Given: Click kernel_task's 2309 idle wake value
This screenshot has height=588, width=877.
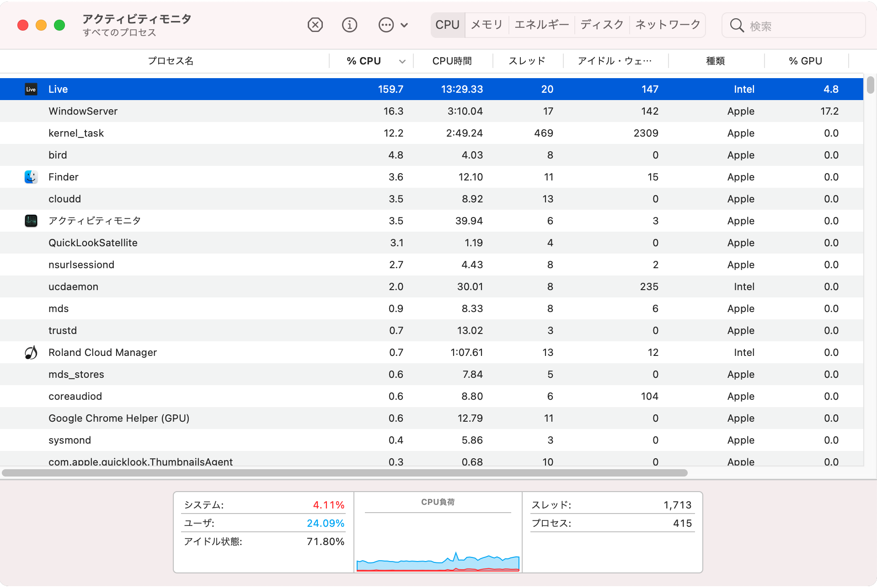Looking at the screenshot, I should coord(646,133).
